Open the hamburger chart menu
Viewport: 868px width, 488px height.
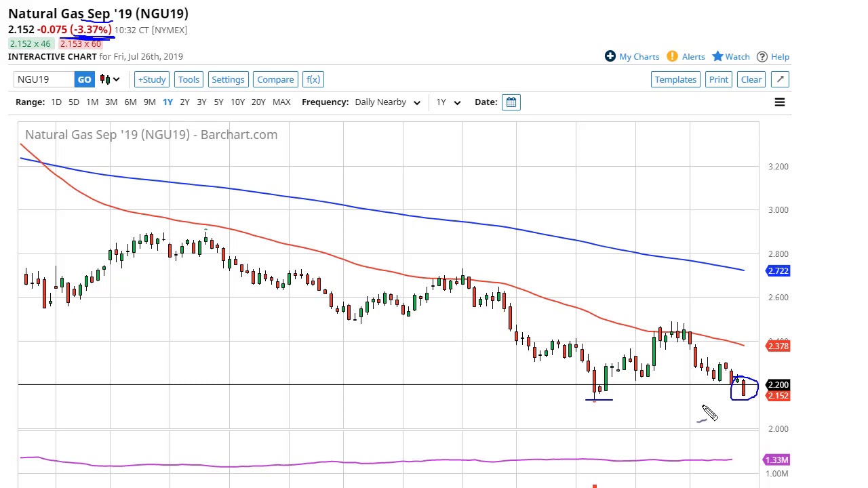(x=780, y=102)
